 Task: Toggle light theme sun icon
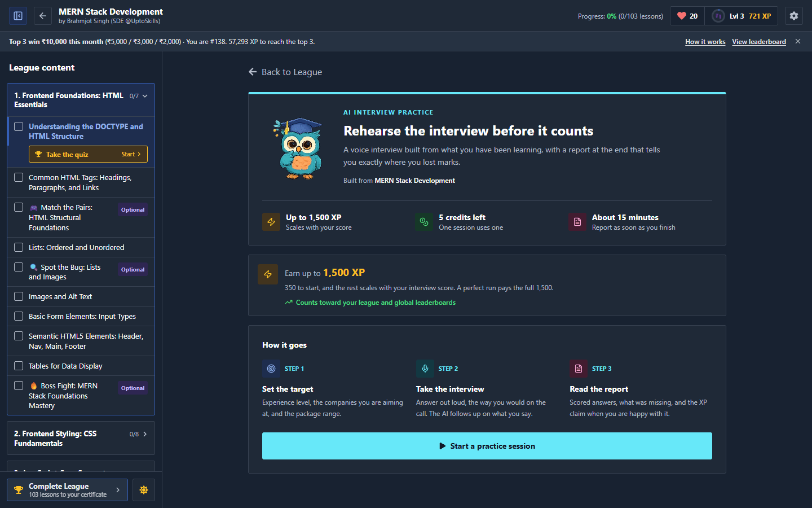coord(144,490)
